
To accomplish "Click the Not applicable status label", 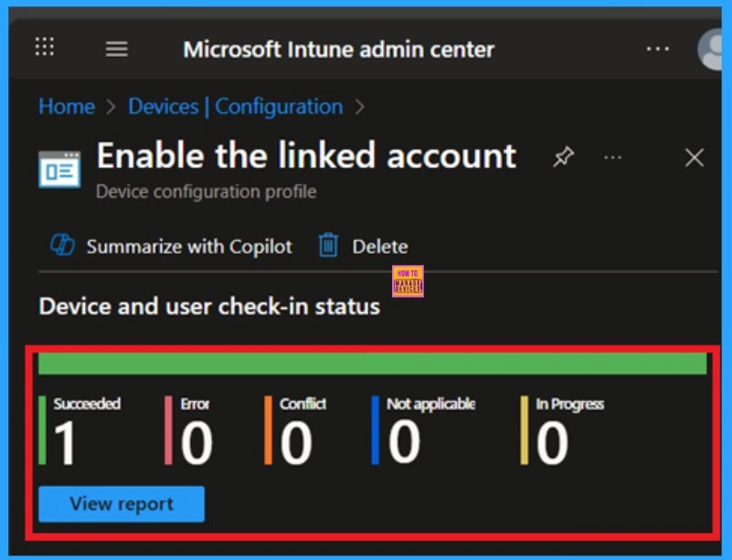I will [x=431, y=404].
